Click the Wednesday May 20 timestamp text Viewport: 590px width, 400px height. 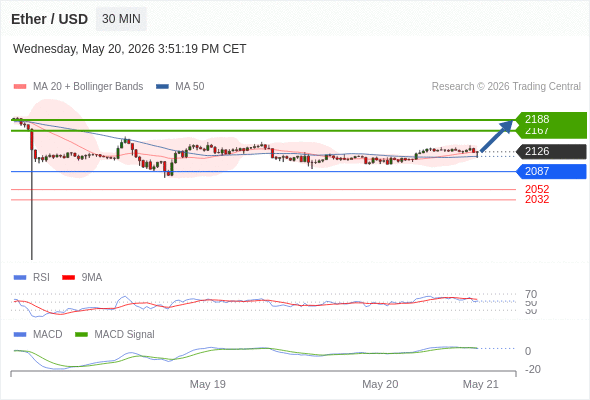(129, 49)
